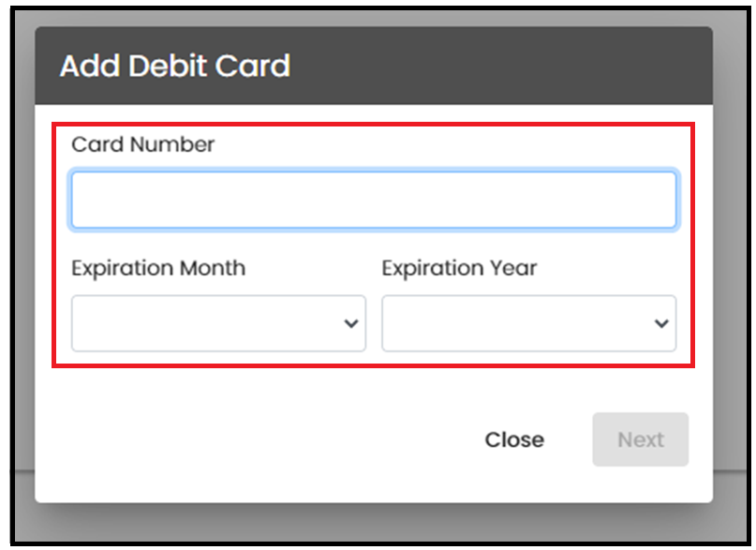
Task: Select the empty Expiration Year combo box
Action: [529, 323]
